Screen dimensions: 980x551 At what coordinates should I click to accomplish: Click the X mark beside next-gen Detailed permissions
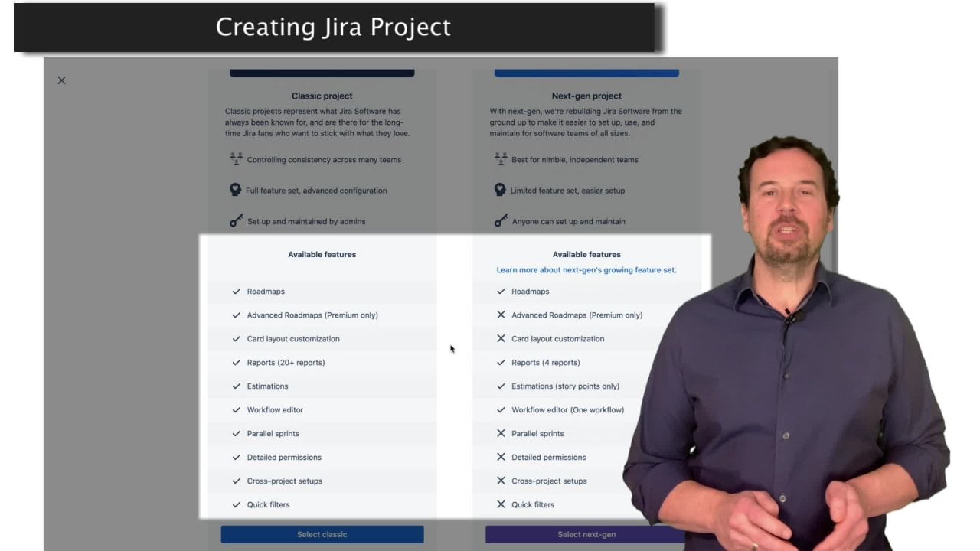(501, 458)
